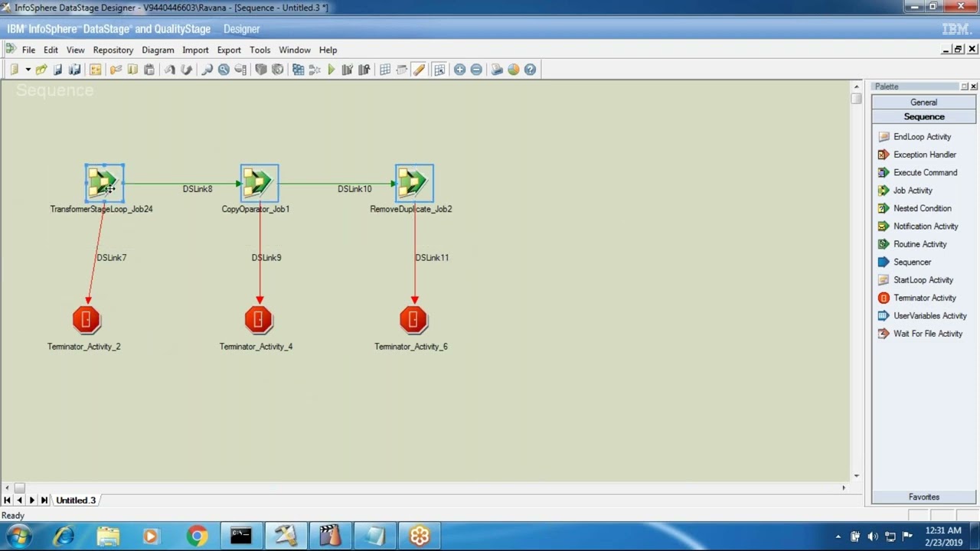Select the Terminator_Activity_2 stop icon
The image size is (980, 551).
[87, 320]
